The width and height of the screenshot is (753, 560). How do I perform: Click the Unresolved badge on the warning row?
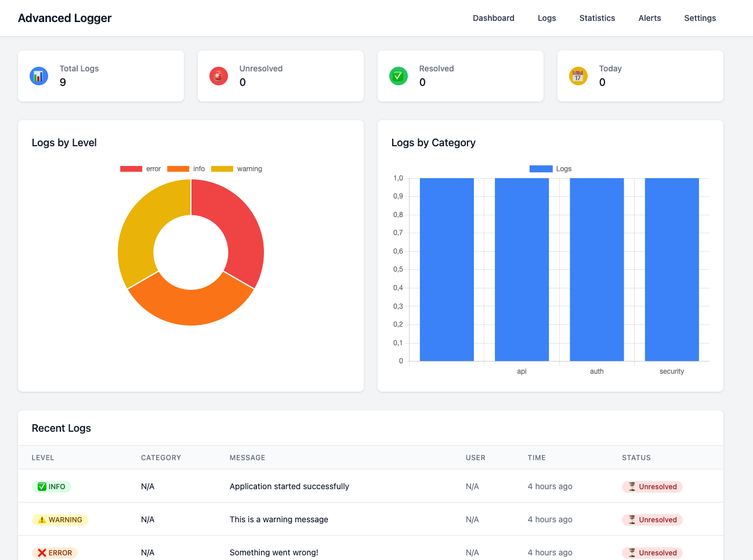652,519
